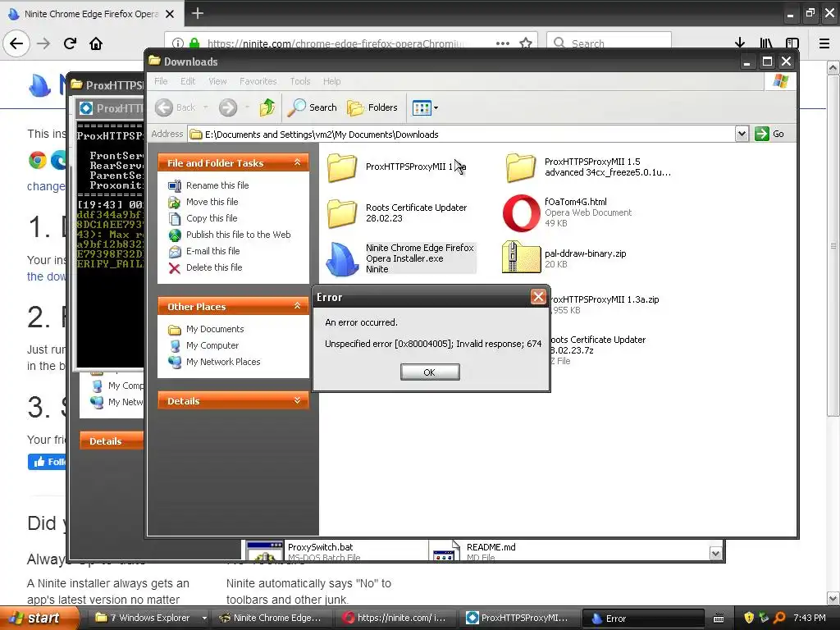
Task: Open Favorites menu in Downloads window
Action: 258,81
